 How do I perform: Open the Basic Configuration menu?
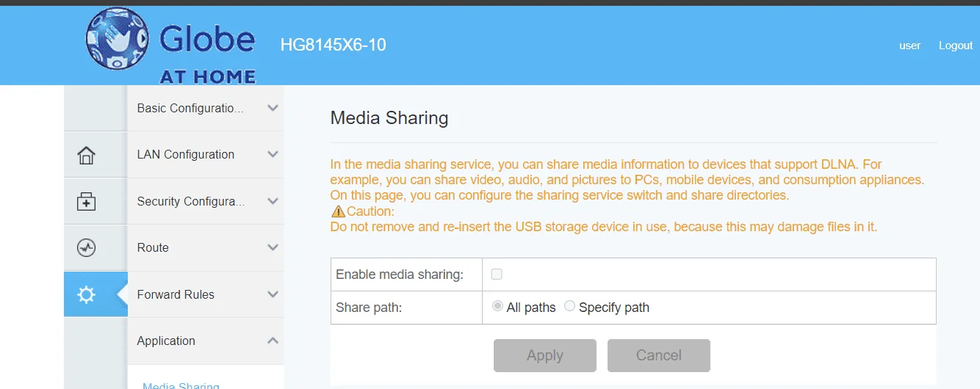pyautogui.click(x=206, y=108)
